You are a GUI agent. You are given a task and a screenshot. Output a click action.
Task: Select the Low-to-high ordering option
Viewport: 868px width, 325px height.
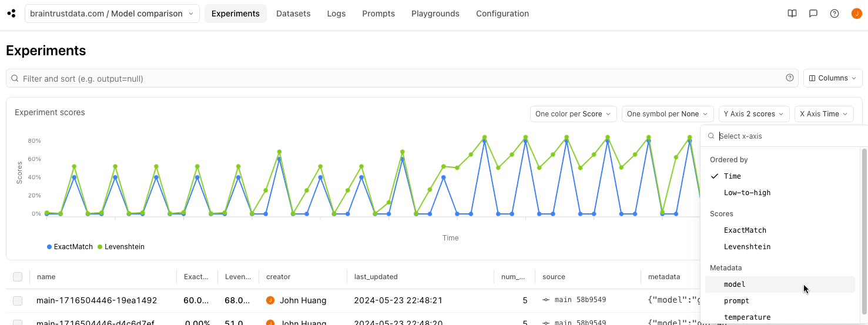click(747, 193)
